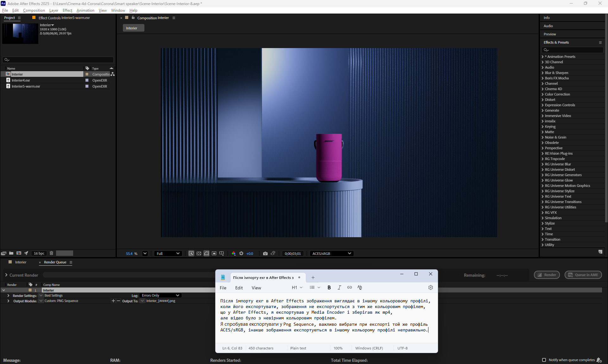608x364 pixels.
Task: Toggle the transparency grid icon
Action: coord(199,254)
